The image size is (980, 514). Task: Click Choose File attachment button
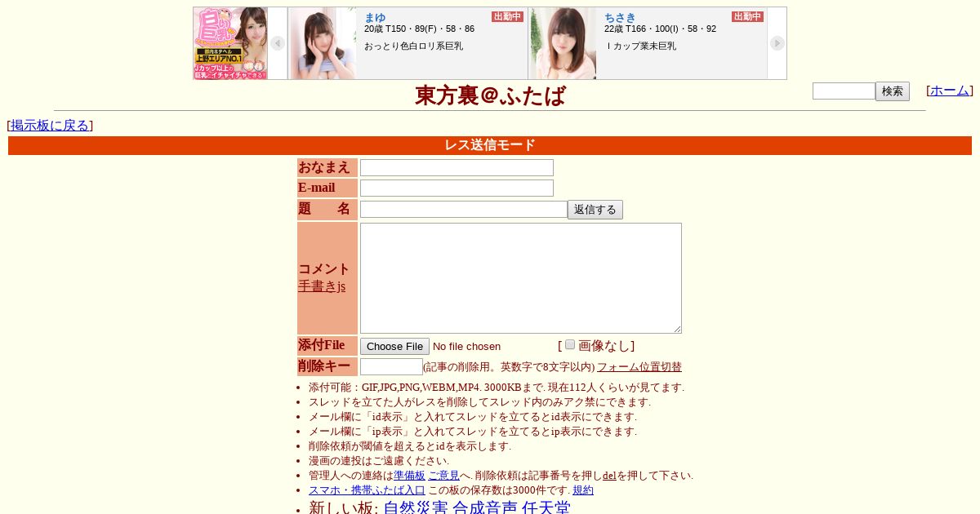(394, 346)
